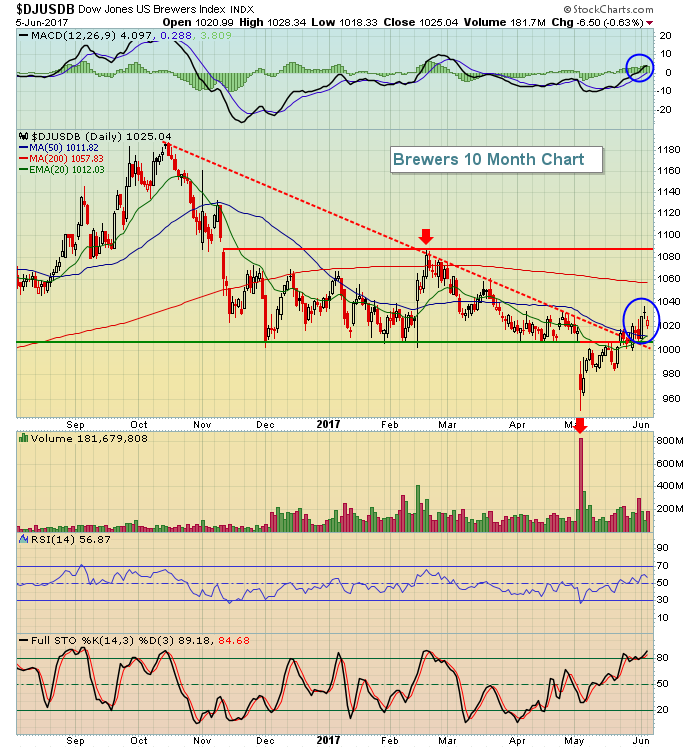Click the red down-triangle change indicator
This screenshot has width=700, height=748.
(x=650, y=23)
